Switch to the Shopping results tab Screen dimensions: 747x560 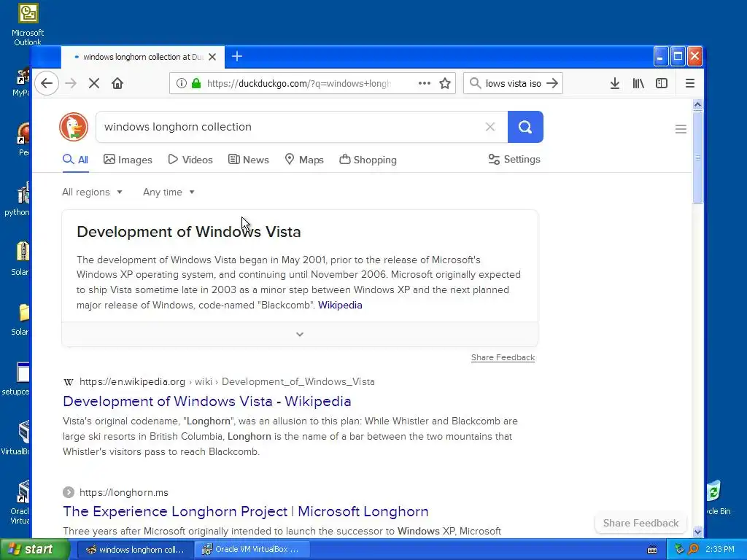click(368, 160)
